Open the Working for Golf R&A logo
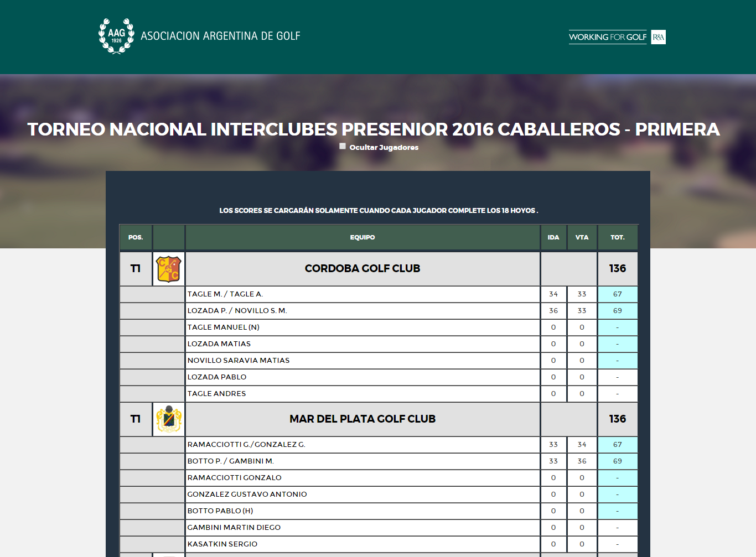This screenshot has height=557, width=756. point(617,37)
